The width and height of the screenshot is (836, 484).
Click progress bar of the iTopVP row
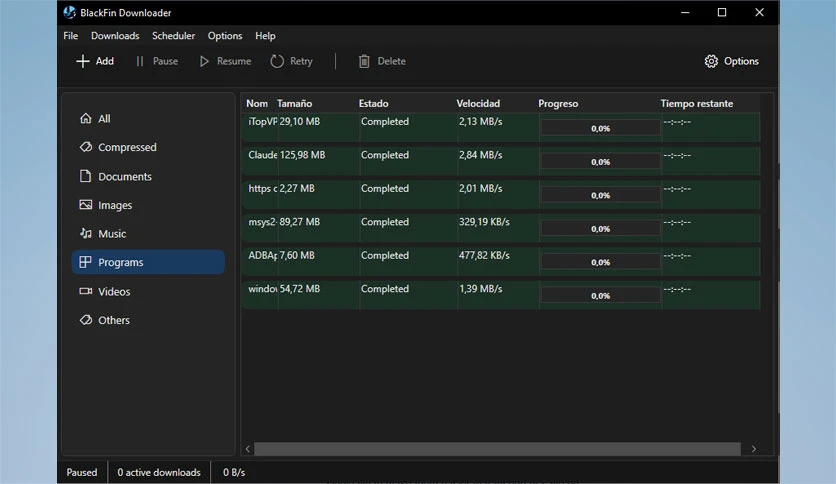[x=600, y=128]
